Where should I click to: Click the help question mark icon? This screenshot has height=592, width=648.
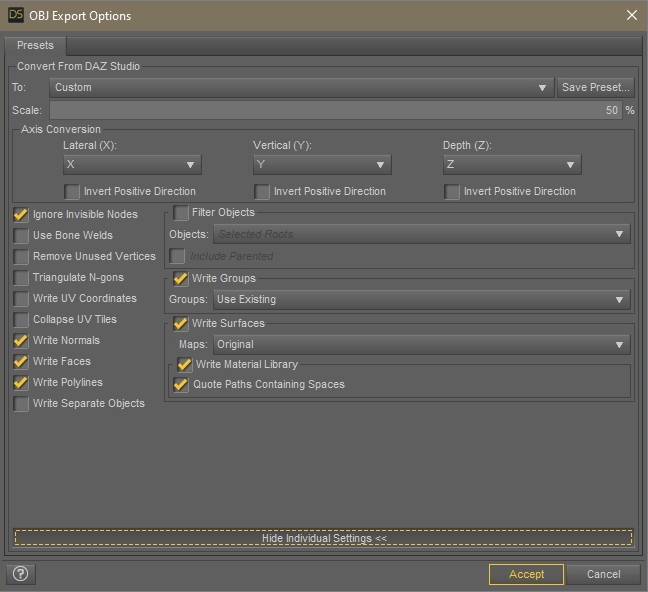click(21, 574)
